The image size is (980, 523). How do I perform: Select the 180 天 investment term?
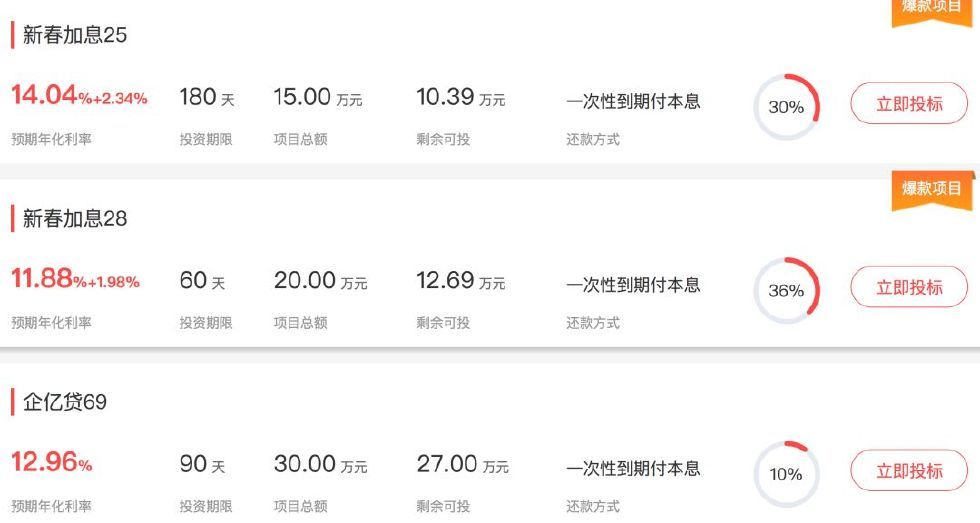(x=207, y=97)
